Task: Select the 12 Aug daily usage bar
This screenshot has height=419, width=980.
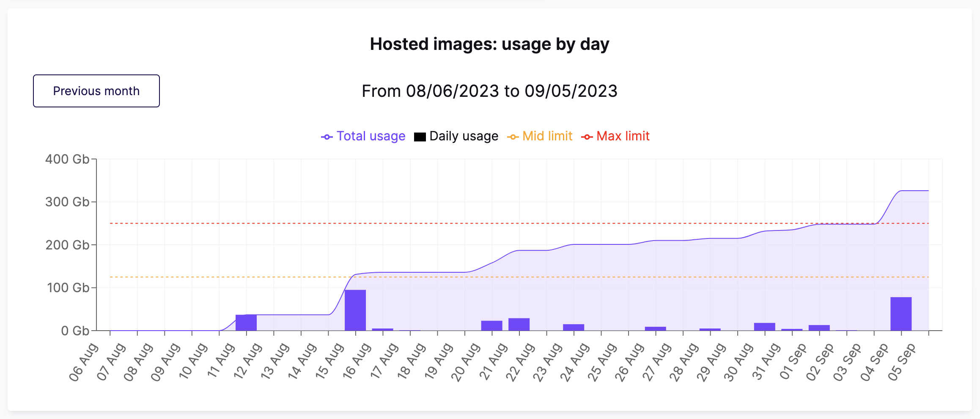Action: point(246,323)
